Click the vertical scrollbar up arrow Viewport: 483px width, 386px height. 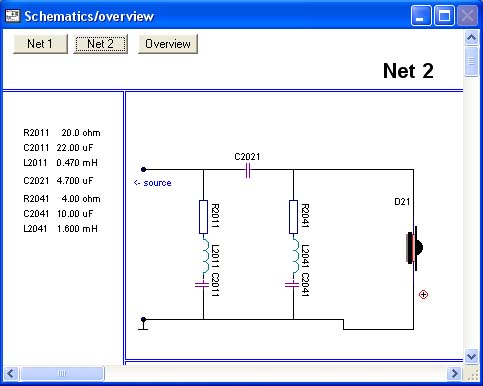coord(471,37)
